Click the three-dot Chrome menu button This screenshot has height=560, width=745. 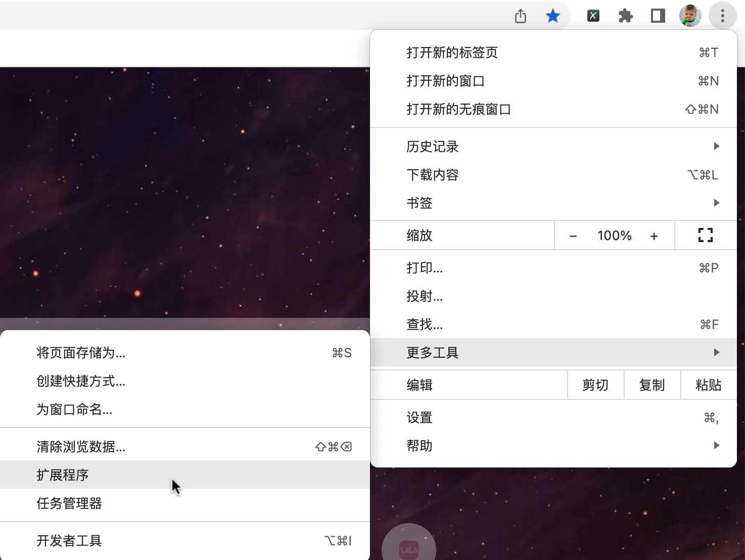(x=722, y=16)
